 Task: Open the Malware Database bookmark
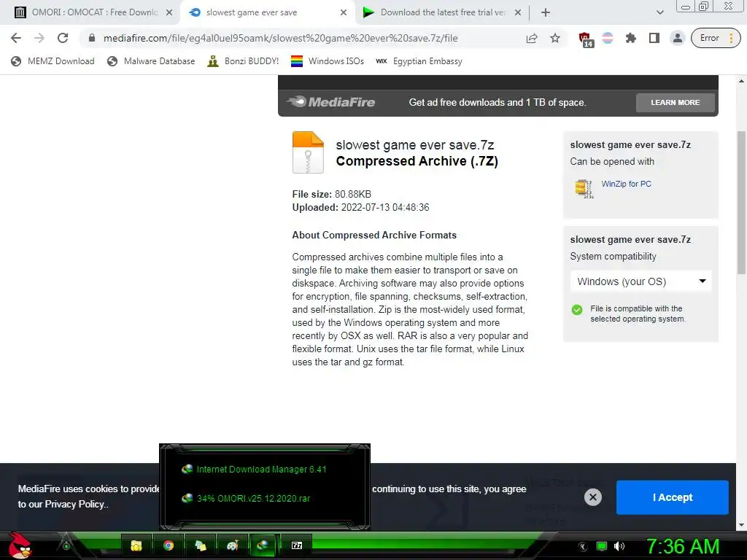click(151, 61)
